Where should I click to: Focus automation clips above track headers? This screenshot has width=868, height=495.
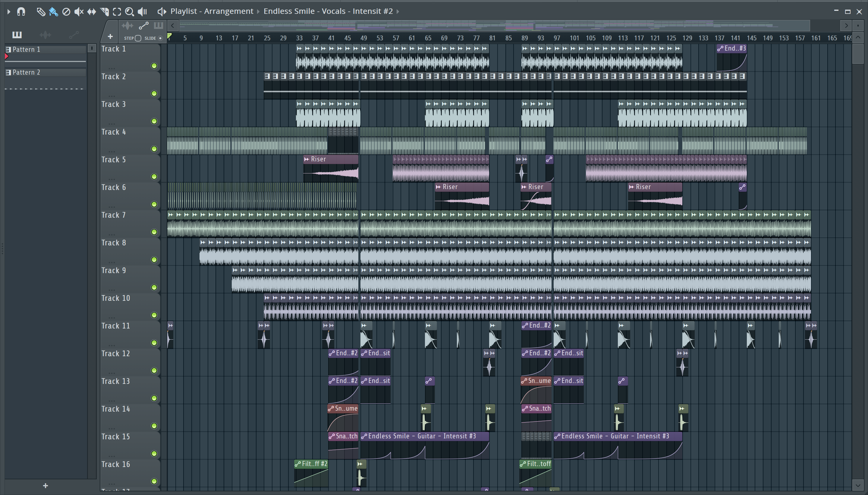(143, 26)
